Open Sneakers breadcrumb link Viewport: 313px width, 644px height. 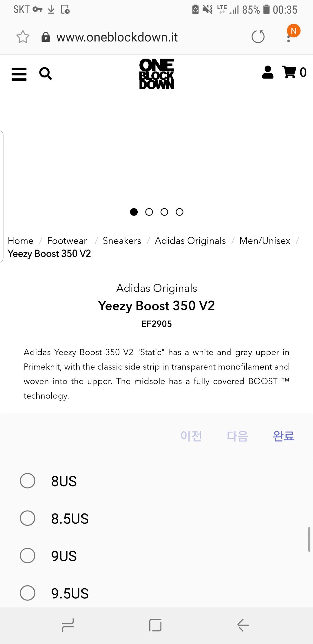click(122, 240)
